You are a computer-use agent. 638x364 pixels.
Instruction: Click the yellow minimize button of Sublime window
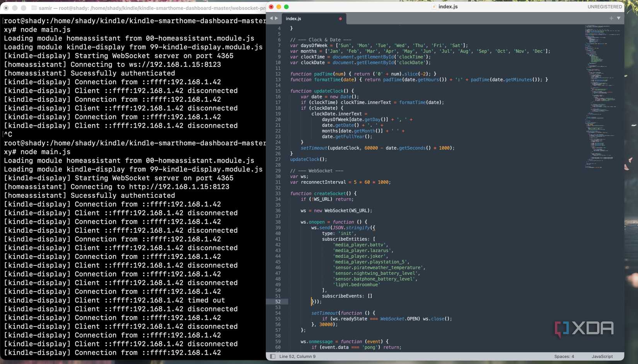[x=278, y=7]
